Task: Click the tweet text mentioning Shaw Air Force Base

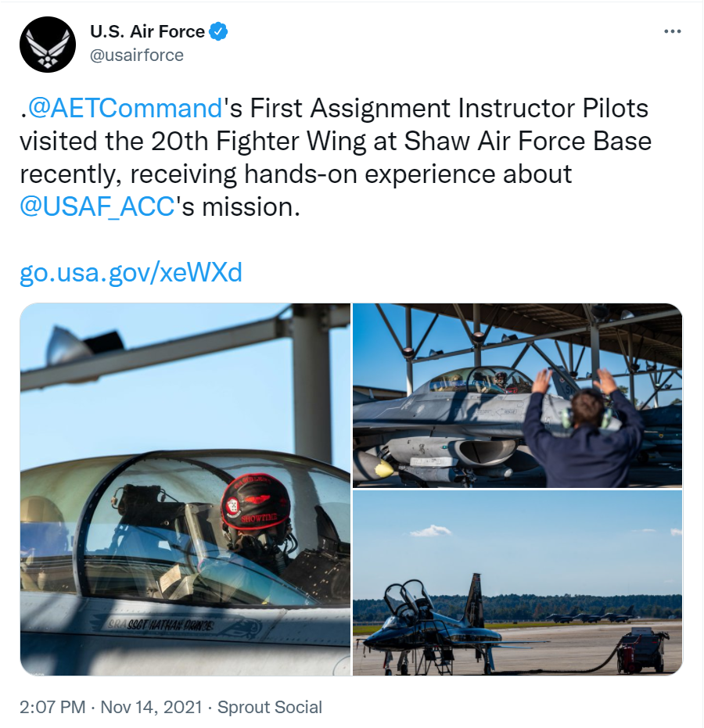Action: pos(335,141)
